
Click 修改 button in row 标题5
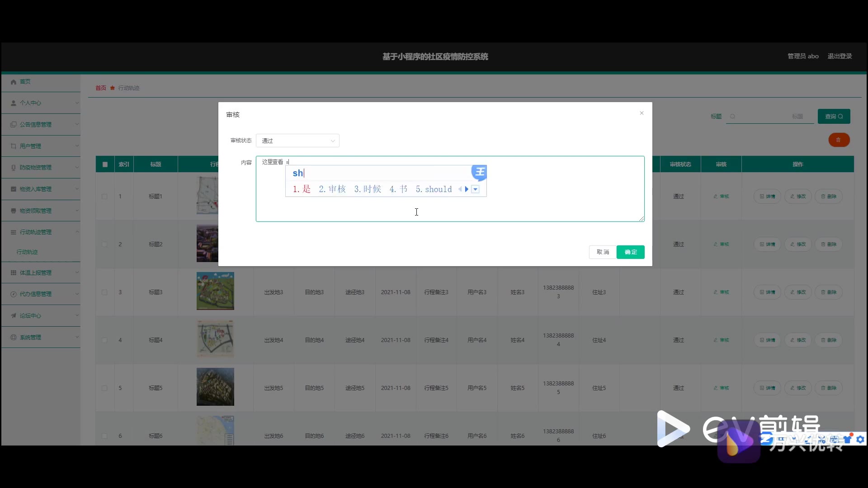(x=798, y=388)
